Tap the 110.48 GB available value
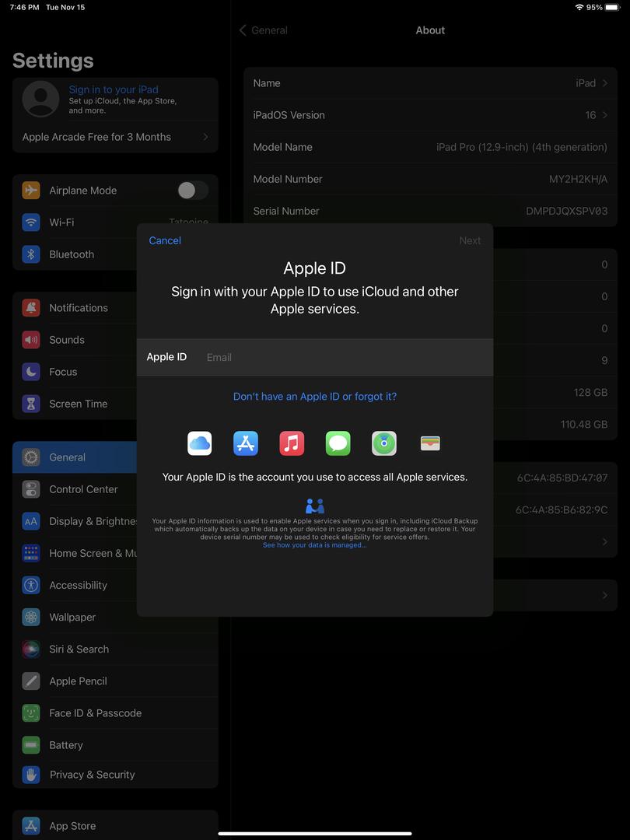 [x=584, y=425]
